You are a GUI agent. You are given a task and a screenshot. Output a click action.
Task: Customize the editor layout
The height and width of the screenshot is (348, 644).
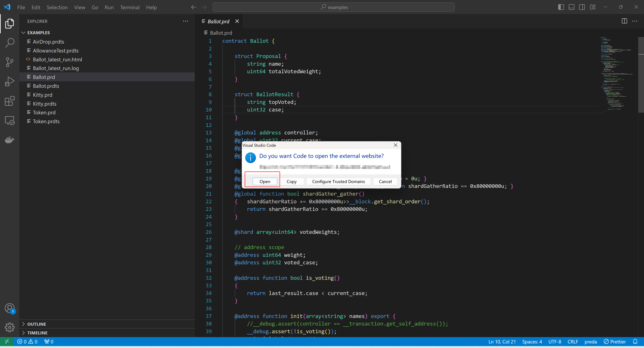point(593,7)
